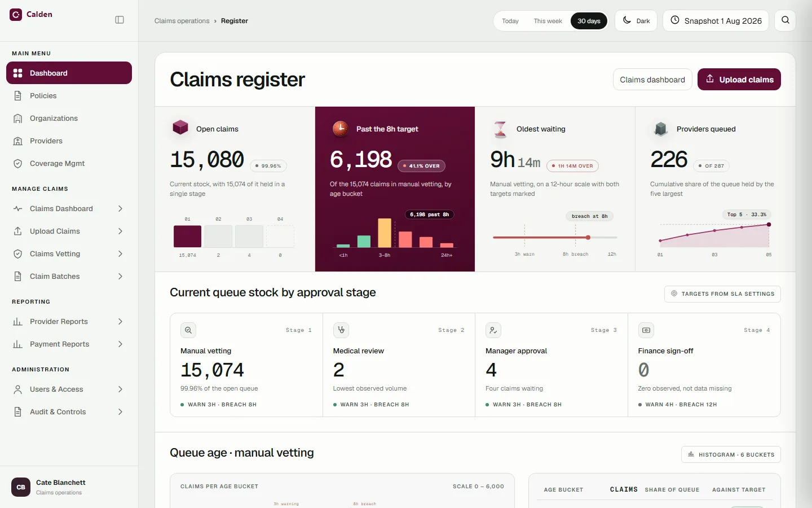Click the Manual vetting stage icon
Image resolution: width=812 pixels, height=508 pixels.
pyautogui.click(x=188, y=330)
